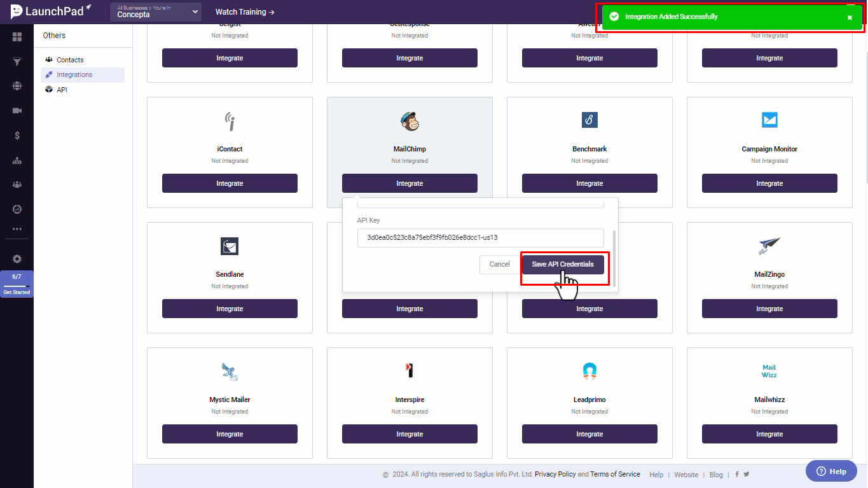This screenshot has width=868, height=488.
Task: Open the Facebook icon in footer
Action: (x=737, y=474)
